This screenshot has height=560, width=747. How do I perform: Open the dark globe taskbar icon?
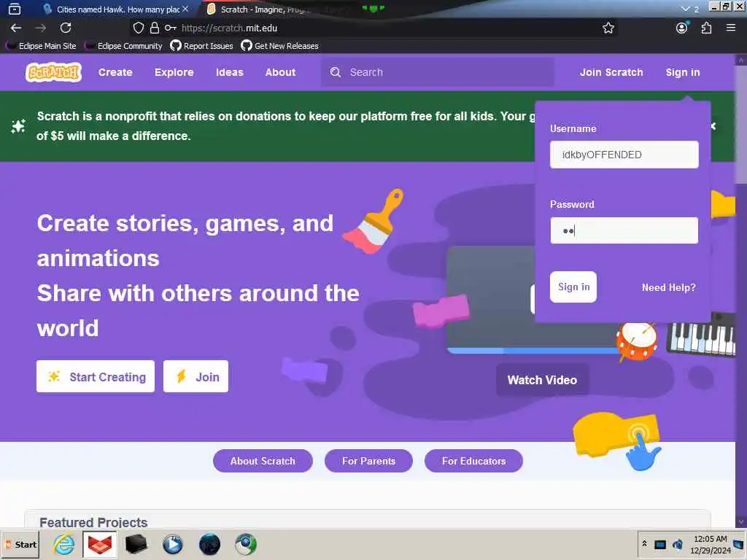tap(209, 544)
